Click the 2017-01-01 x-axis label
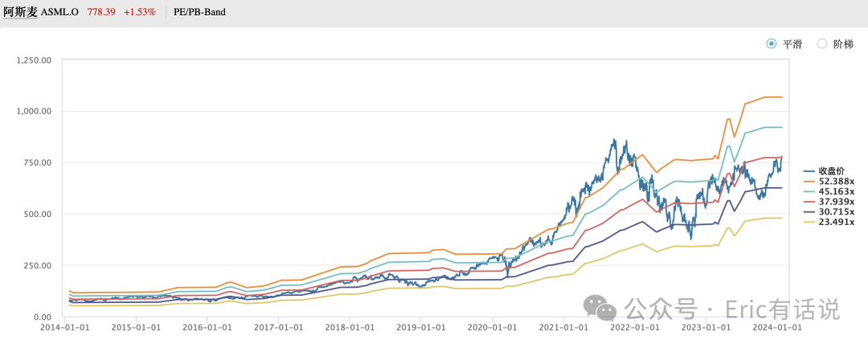The width and height of the screenshot is (868, 344). click(x=278, y=328)
